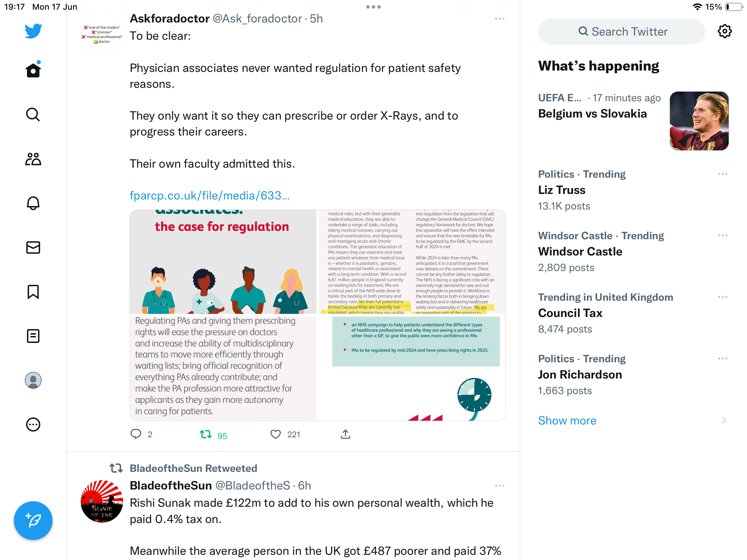747x560 pixels.
Task: Open profile avatar in sidebar
Action: [33, 380]
